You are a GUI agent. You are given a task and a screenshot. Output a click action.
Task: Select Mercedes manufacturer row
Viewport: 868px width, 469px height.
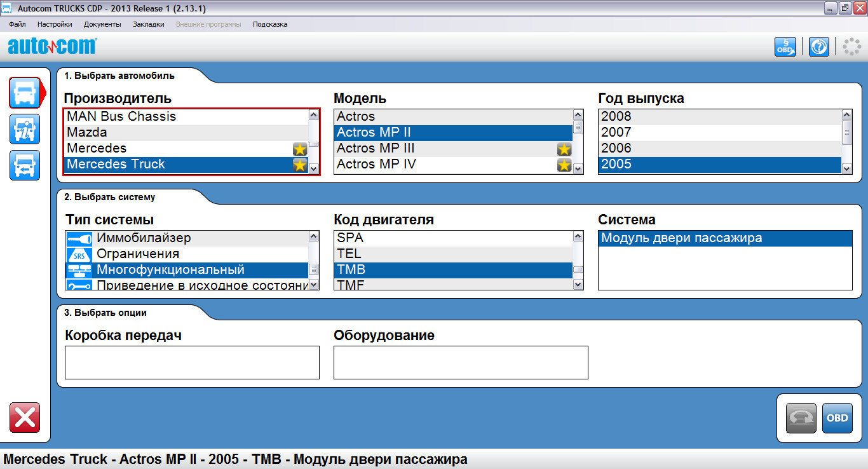click(186, 148)
